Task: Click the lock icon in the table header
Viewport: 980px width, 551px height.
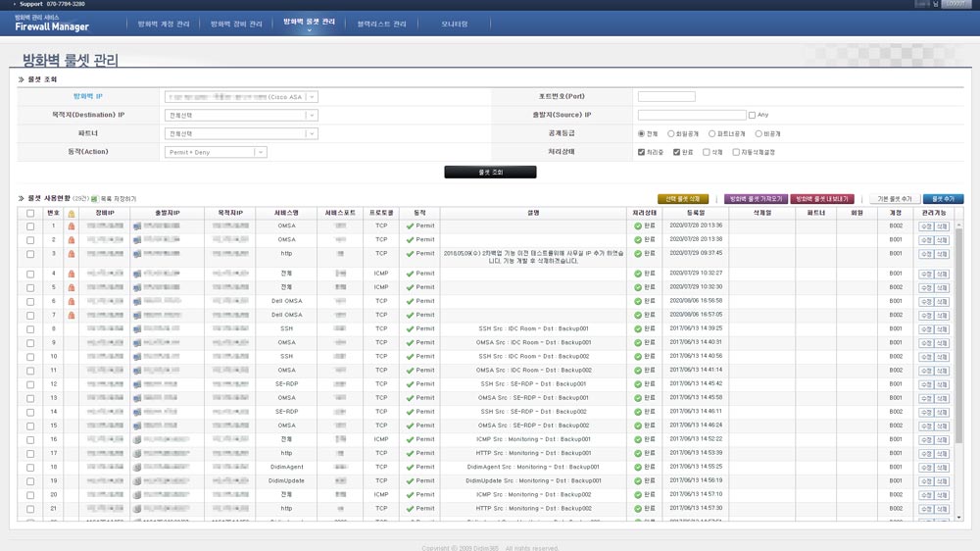Action: tap(72, 214)
